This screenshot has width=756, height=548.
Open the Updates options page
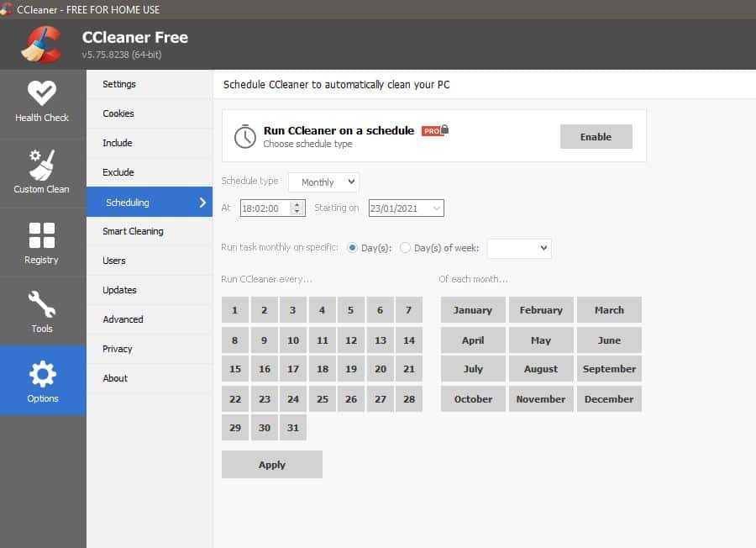[x=150, y=291]
